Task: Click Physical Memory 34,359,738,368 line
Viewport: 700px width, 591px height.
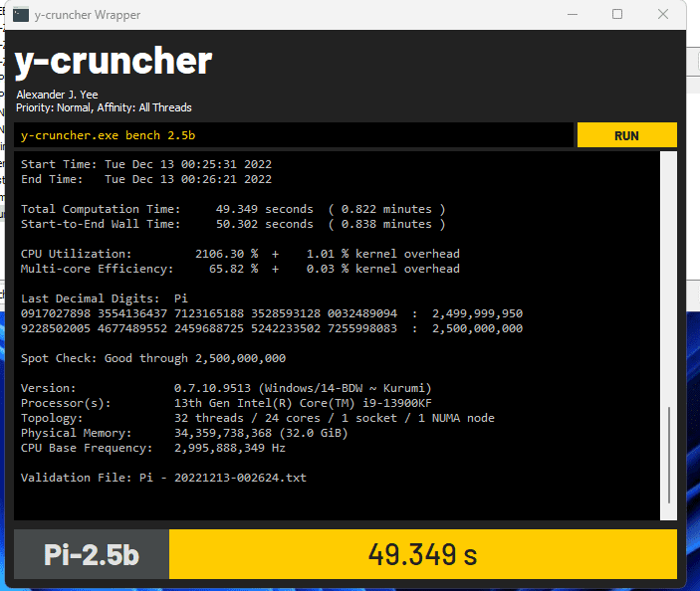Action: [184, 433]
